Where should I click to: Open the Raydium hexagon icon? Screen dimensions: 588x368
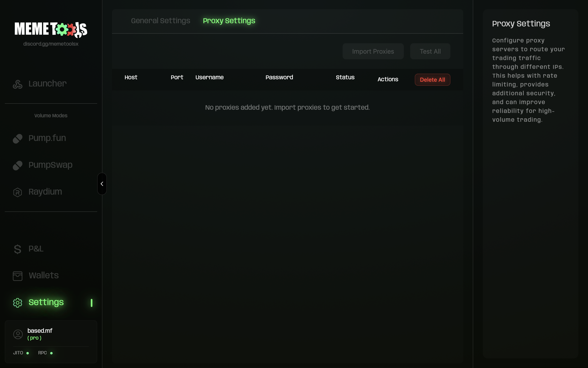pos(18,192)
